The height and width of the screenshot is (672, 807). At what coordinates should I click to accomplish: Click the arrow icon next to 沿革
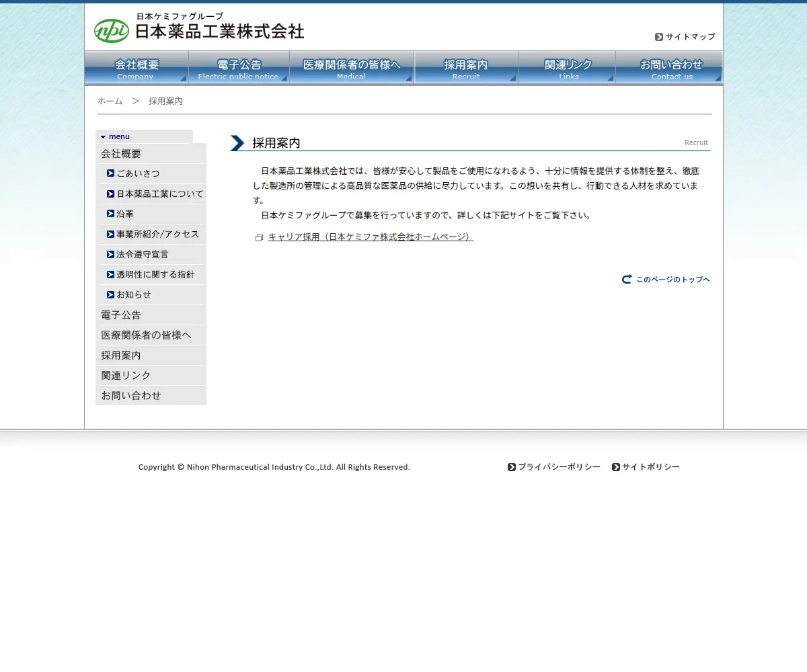coord(111,214)
